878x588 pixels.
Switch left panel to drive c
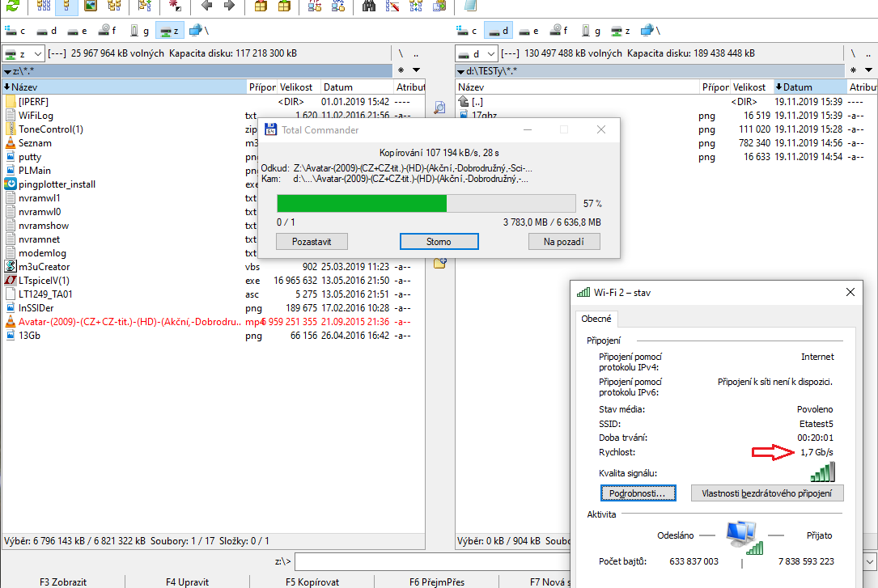pos(15,31)
